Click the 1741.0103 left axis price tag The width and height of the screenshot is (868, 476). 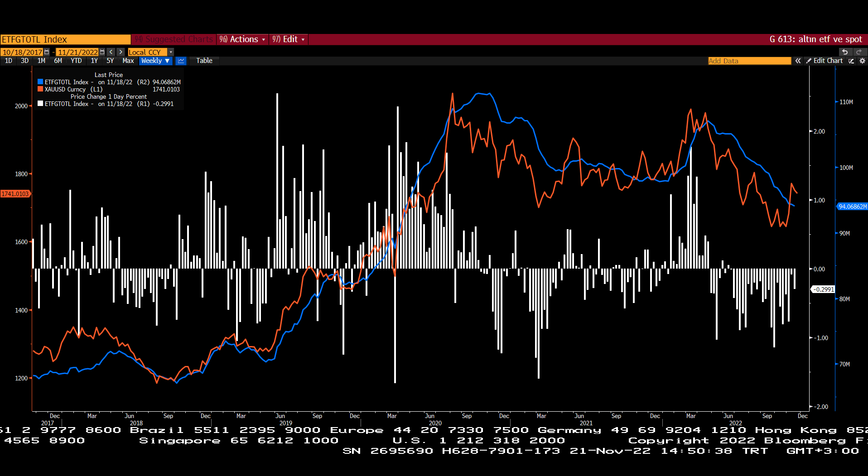click(x=15, y=194)
